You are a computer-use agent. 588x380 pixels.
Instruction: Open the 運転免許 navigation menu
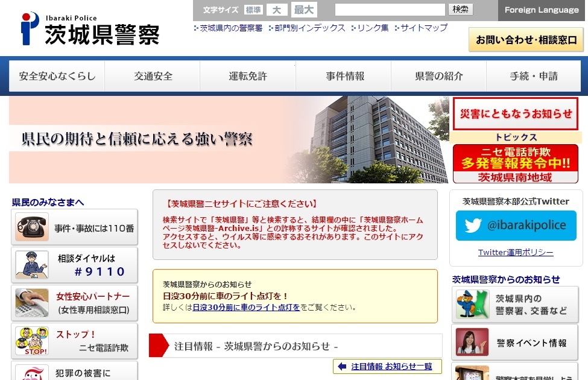pyautogui.click(x=248, y=76)
